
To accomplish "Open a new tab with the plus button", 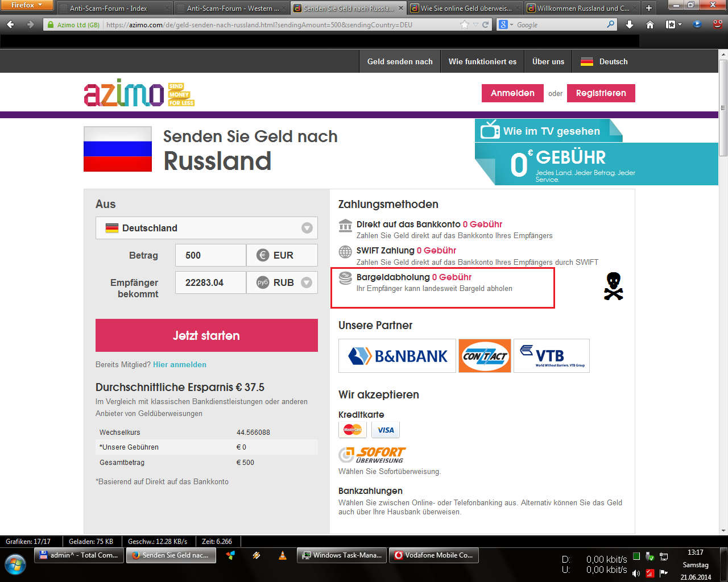I will 649,8.
